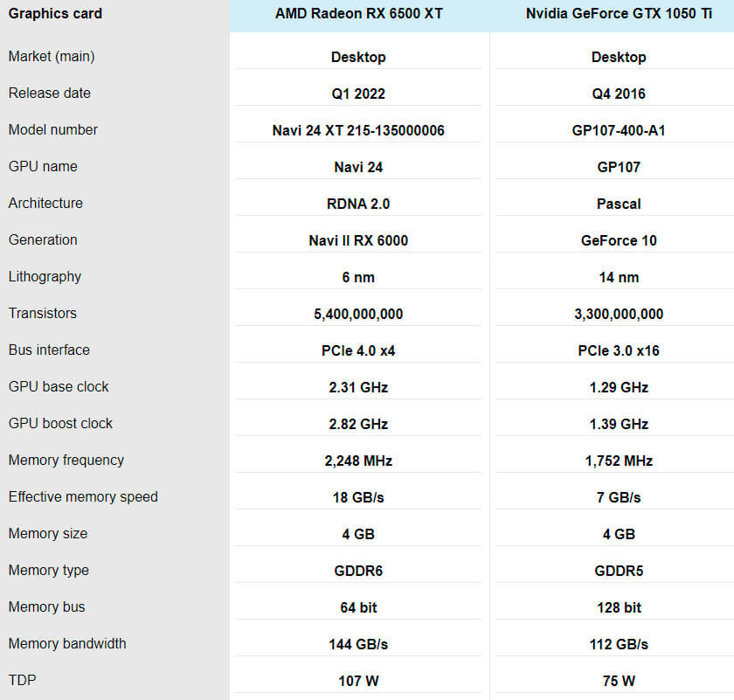Select the GDDR6 memory type cell
The image size is (734, 700).
tap(358, 571)
